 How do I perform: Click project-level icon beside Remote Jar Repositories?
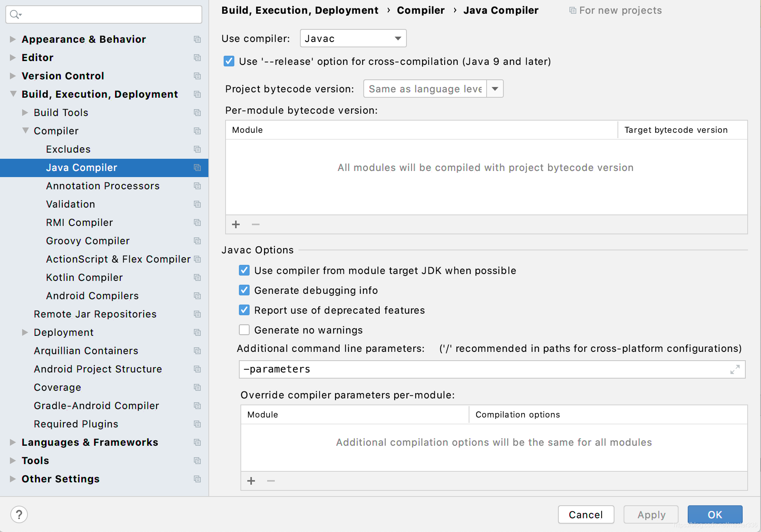point(197,314)
